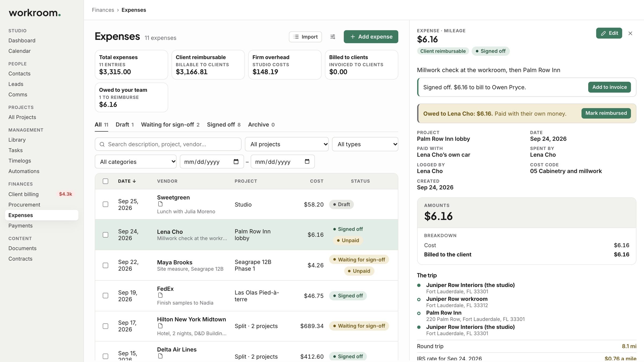Check the Sweetgreen expense row

coord(105,204)
